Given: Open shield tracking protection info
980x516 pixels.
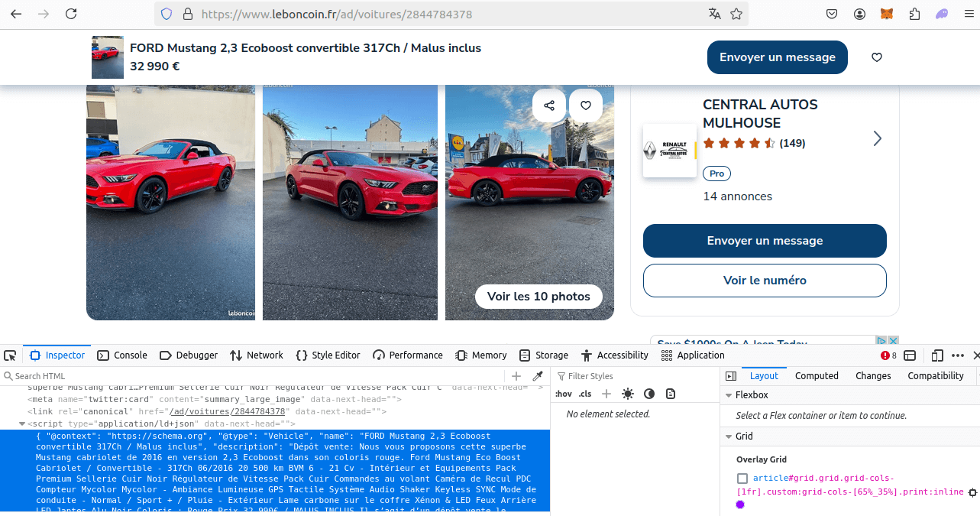Looking at the screenshot, I should point(167,14).
